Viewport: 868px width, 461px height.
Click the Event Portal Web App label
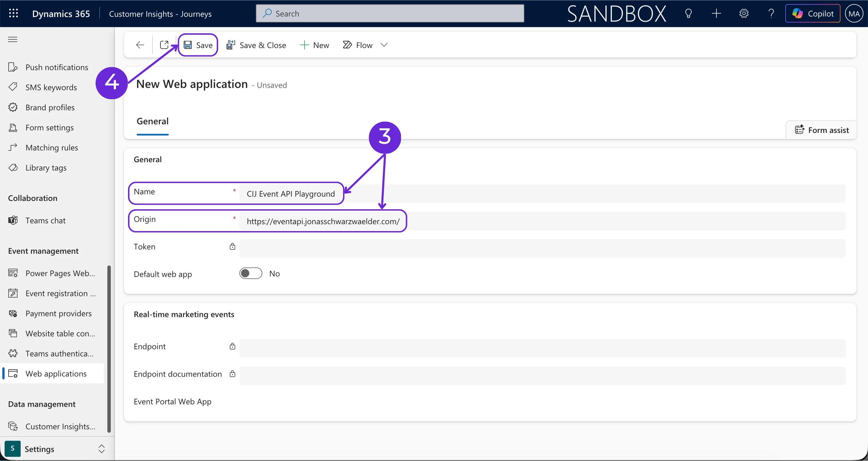(x=173, y=401)
